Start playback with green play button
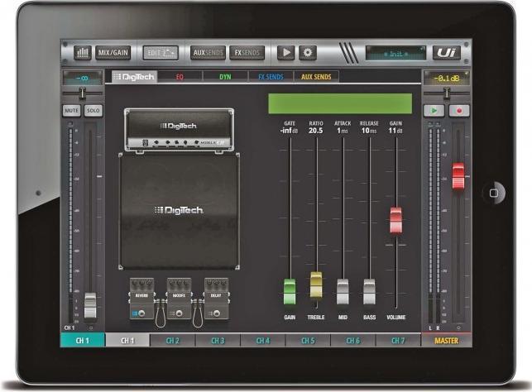 (434, 111)
